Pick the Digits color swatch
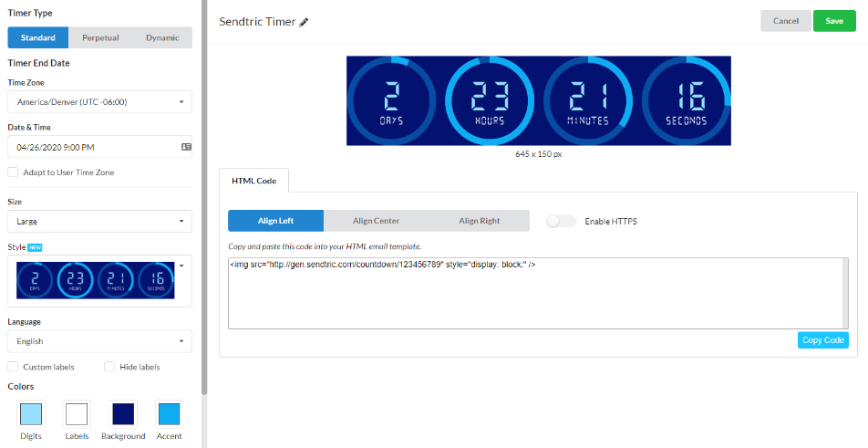Screen dimensions: 868x448 point(31,414)
